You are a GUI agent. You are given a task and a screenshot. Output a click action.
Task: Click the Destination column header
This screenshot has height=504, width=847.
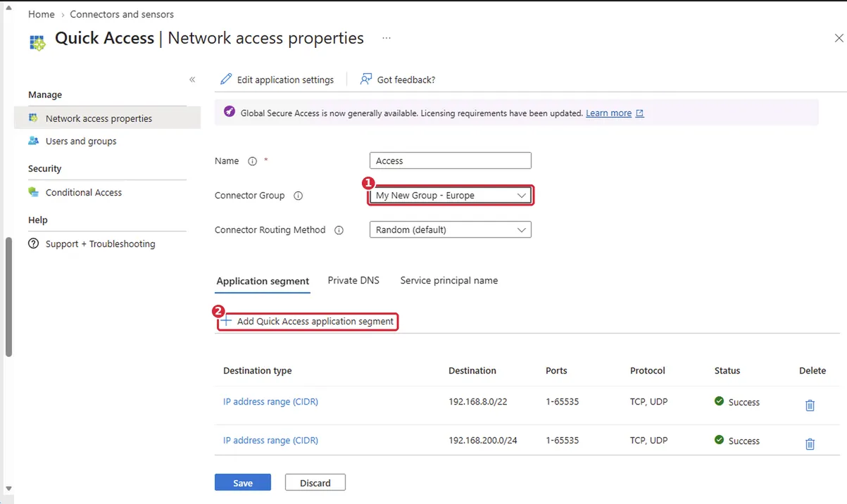click(x=472, y=370)
